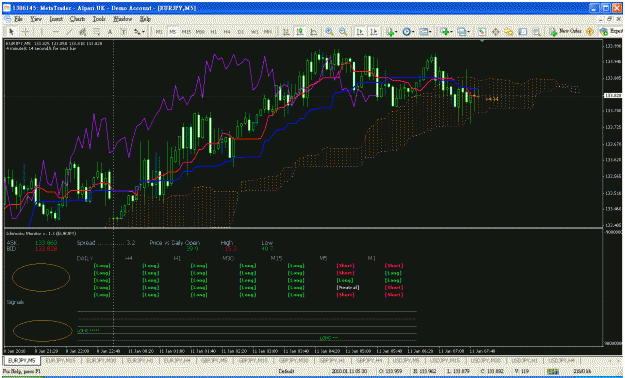Select the arrow cursor tool
Viewport: 625px width, 378px height.
tap(11, 32)
